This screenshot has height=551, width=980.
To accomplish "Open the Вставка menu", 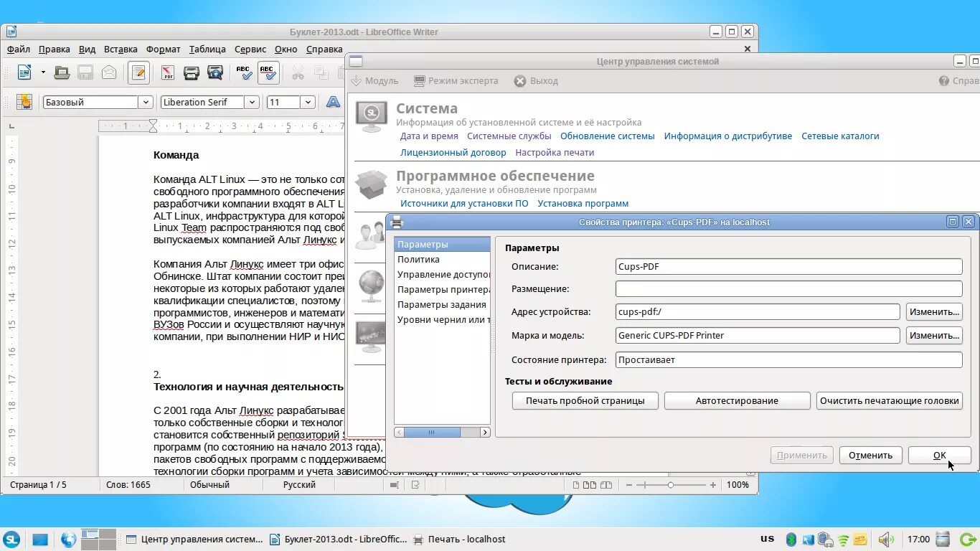I will coord(121,50).
